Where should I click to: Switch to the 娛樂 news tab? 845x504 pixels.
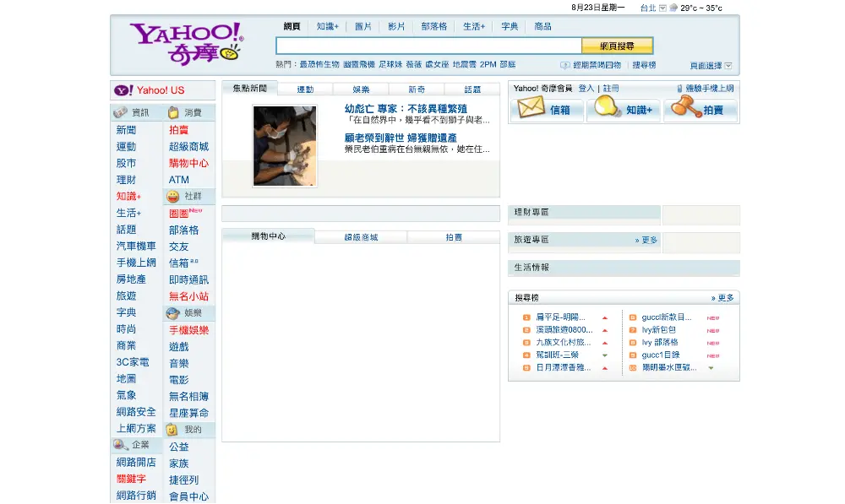(x=361, y=89)
